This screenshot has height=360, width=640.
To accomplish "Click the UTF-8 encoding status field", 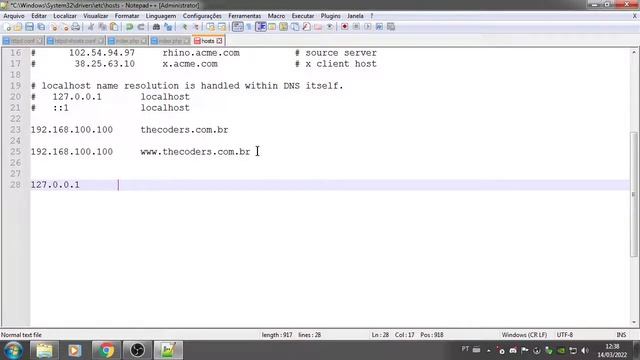I will point(565,335).
